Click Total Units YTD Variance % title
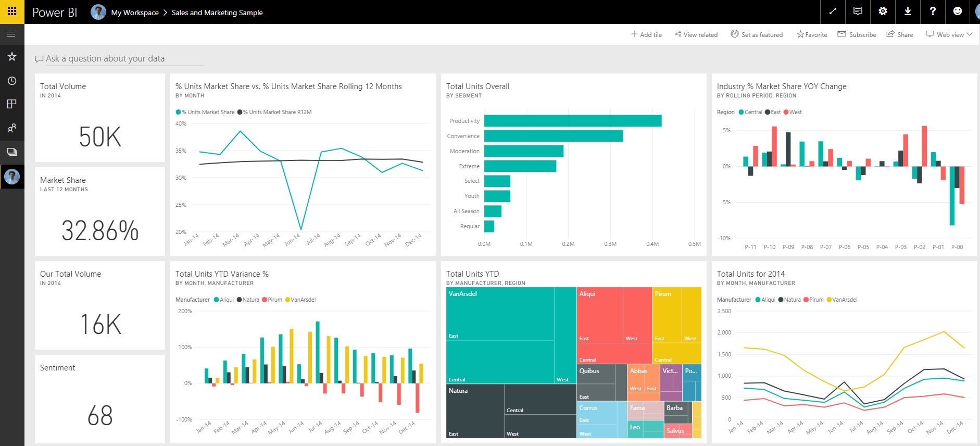Image resolution: width=980 pixels, height=446 pixels. click(222, 274)
